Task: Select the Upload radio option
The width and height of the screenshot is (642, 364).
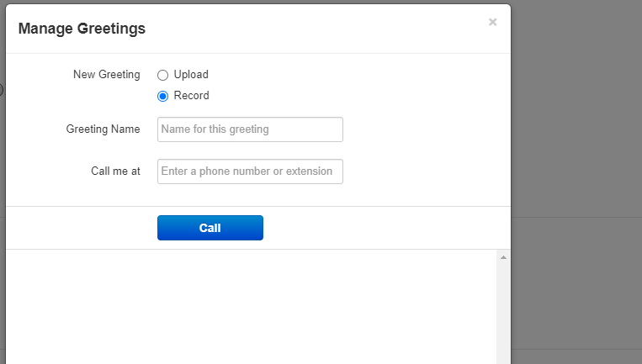Action: pyautogui.click(x=163, y=75)
